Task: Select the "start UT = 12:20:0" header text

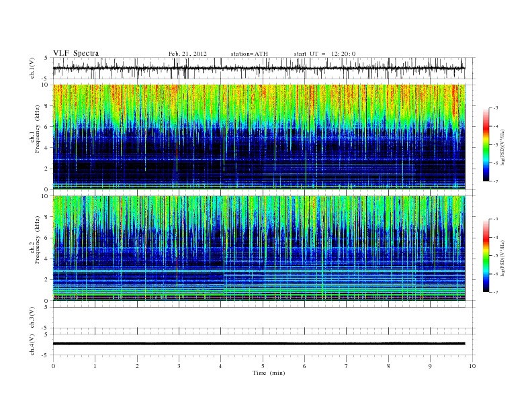Action: [x=324, y=54]
